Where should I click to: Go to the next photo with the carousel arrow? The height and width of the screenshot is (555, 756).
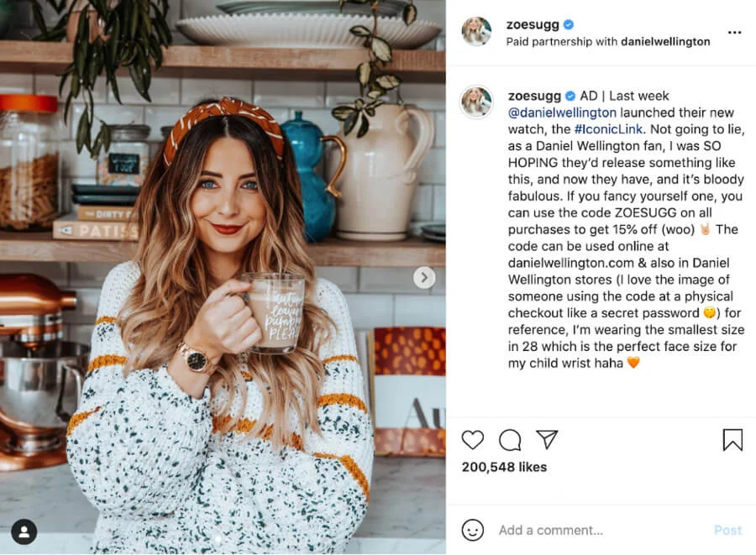[x=424, y=277]
